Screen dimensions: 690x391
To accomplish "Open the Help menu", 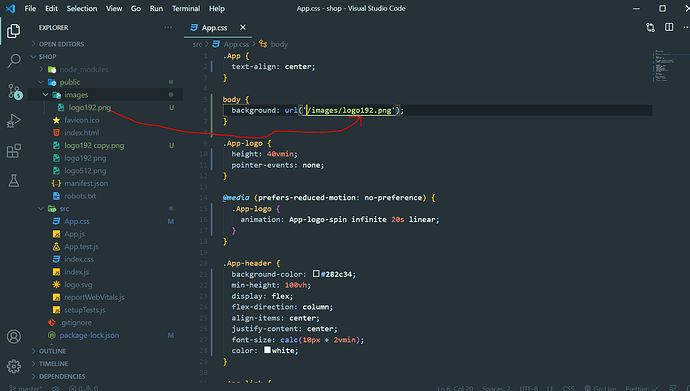I will pos(217,8).
